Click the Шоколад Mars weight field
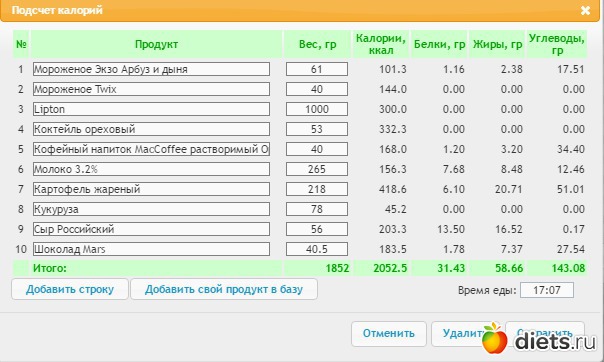The width and height of the screenshot is (604, 362). [x=317, y=250]
